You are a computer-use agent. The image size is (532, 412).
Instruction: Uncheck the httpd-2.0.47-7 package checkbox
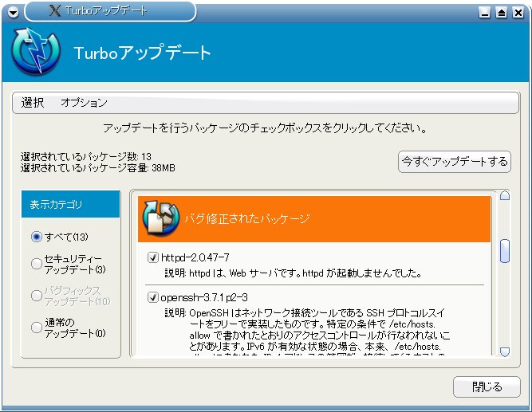153,257
